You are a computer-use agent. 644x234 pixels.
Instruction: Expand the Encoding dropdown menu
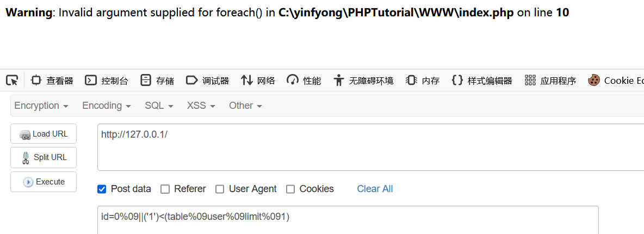pyautogui.click(x=107, y=106)
